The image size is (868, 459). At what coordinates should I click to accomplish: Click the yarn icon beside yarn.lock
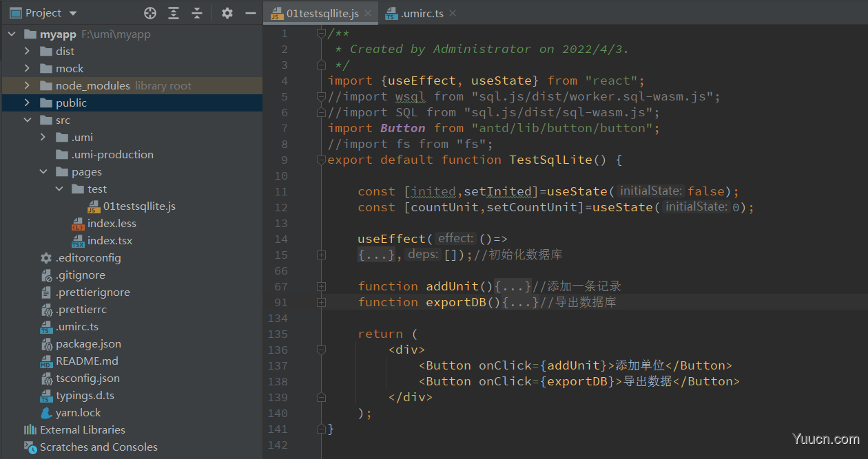pos(46,413)
